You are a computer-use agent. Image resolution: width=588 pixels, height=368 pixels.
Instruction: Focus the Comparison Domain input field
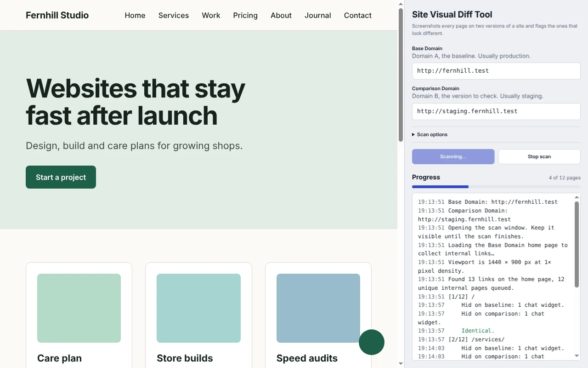pos(496,111)
